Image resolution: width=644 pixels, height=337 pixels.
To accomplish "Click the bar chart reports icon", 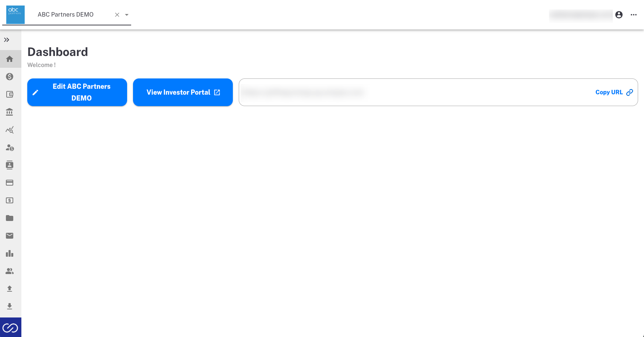I will coord(10,253).
